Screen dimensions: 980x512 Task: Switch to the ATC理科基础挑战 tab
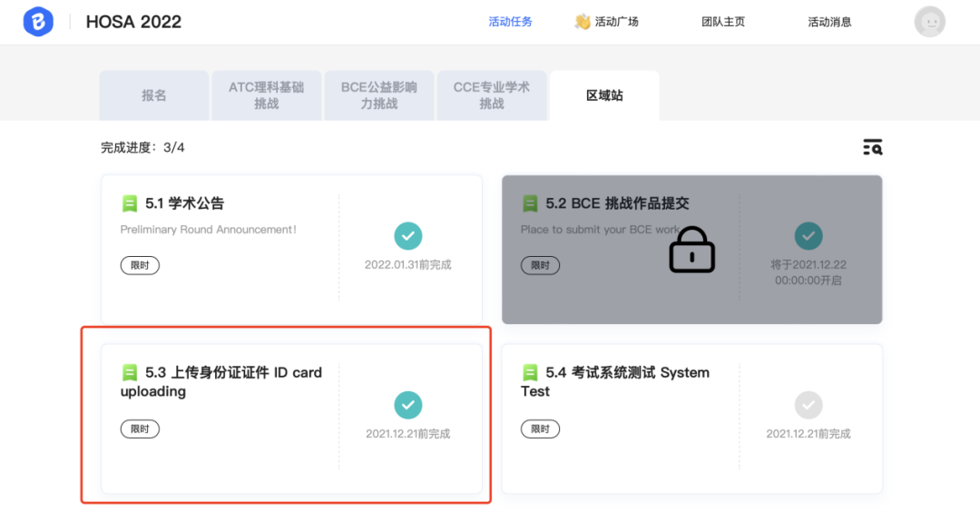(x=266, y=95)
